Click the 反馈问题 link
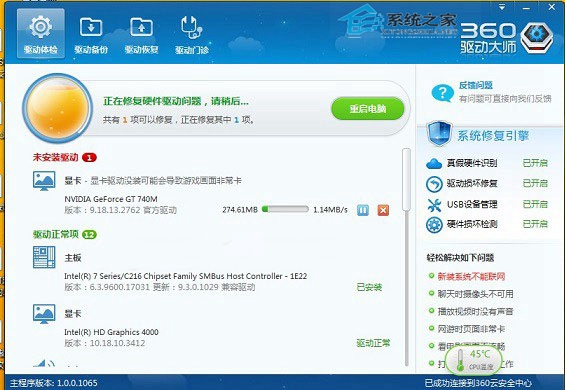Screen dimensions: 565x390 click(476, 85)
